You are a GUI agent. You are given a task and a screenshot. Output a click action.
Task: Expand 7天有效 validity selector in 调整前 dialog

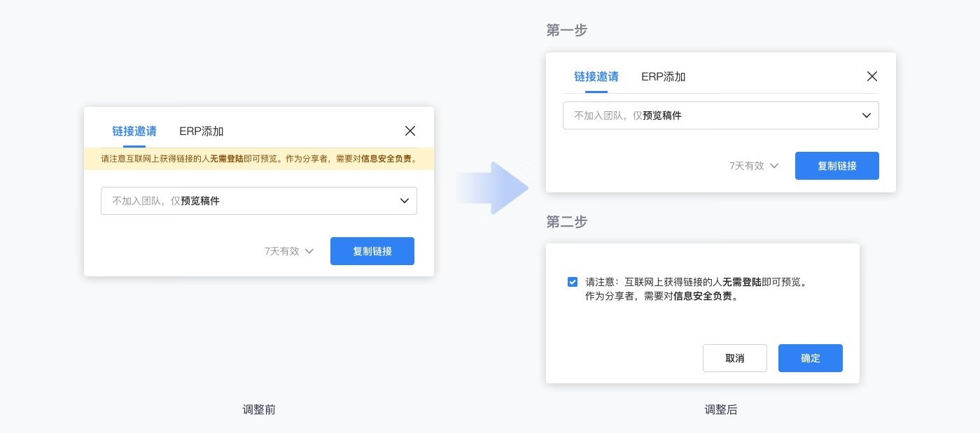[288, 251]
